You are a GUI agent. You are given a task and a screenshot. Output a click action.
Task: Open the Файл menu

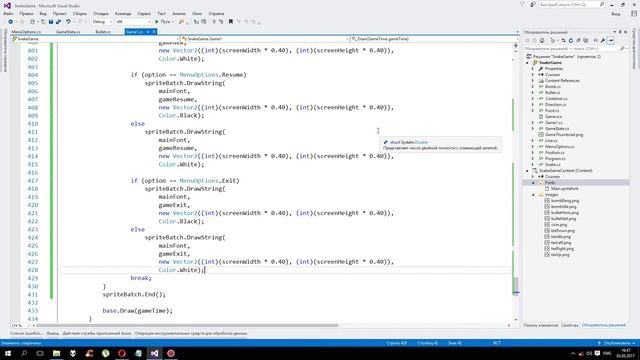click(8, 13)
